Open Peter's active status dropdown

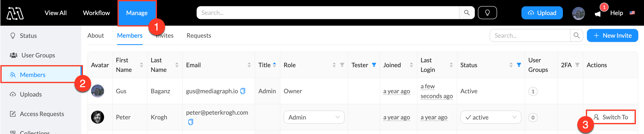[x=491, y=117]
